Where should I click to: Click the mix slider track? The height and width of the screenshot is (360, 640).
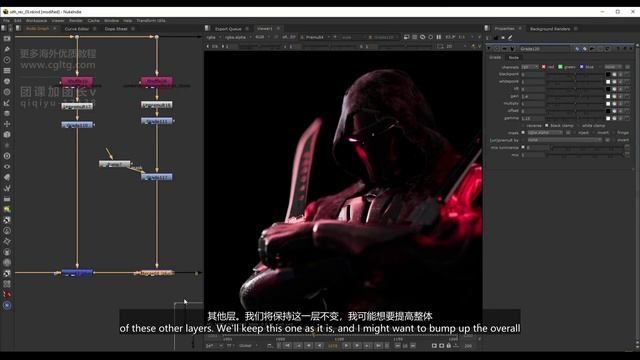pyautogui.click(x=586, y=155)
